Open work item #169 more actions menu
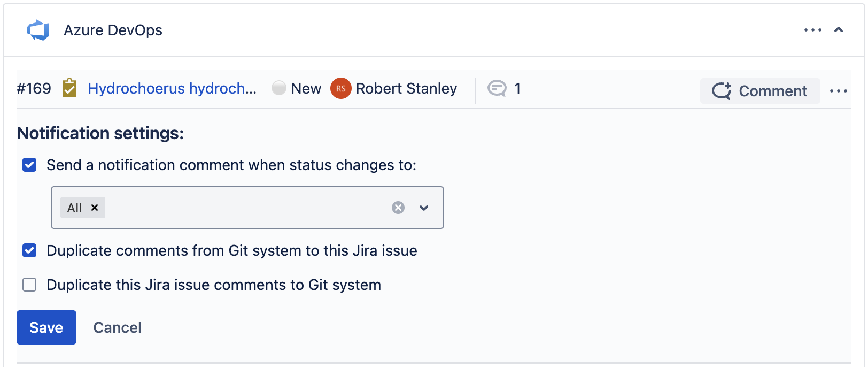 [x=838, y=91]
